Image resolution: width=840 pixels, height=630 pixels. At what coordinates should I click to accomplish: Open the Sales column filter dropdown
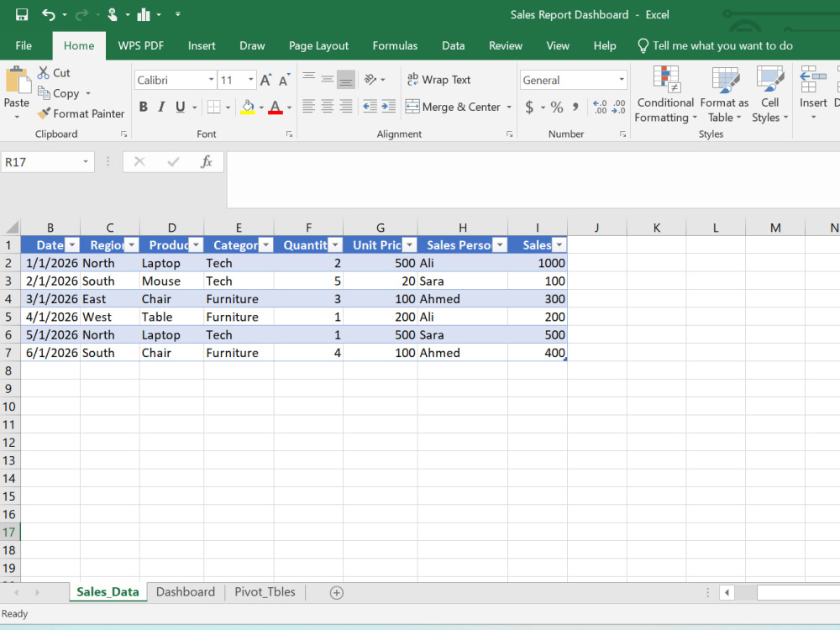click(x=559, y=245)
